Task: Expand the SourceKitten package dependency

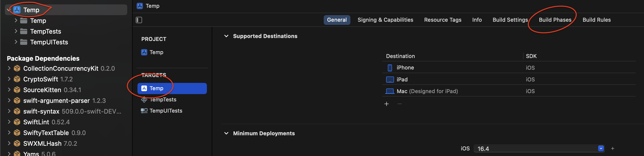Action: pyautogui.click(x=9, y=89)
